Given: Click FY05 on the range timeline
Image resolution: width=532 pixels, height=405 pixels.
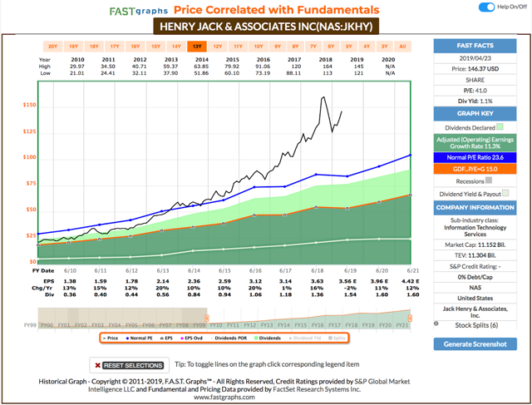Looking at the screenshot, I should (x=131, y=325).
